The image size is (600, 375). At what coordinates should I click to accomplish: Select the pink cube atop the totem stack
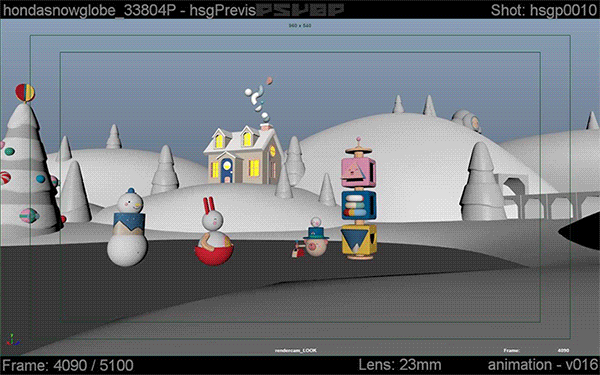click(x=359, y=171)
